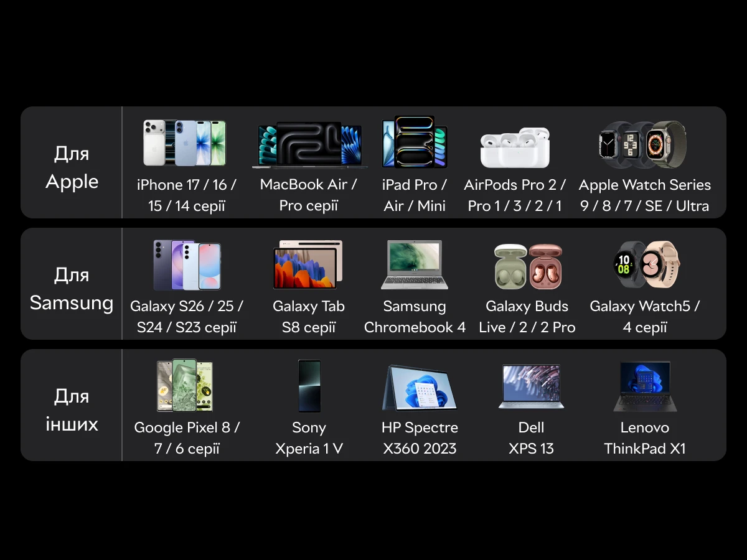The width and height of the screenshot is (747, 560).
Task: Click the Galaxy Buds earbuds image
Action: pyautogui.click(x=528, y=266)
